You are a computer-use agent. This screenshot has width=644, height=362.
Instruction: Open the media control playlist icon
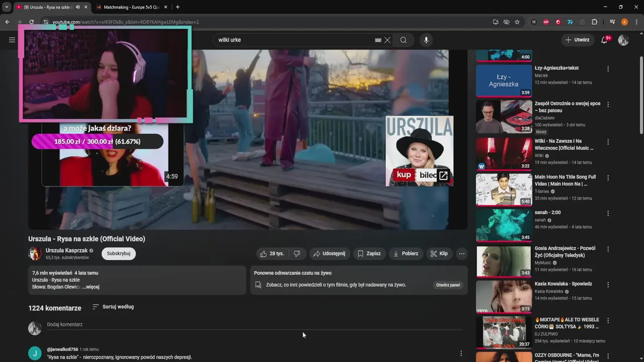coord(612,22)
